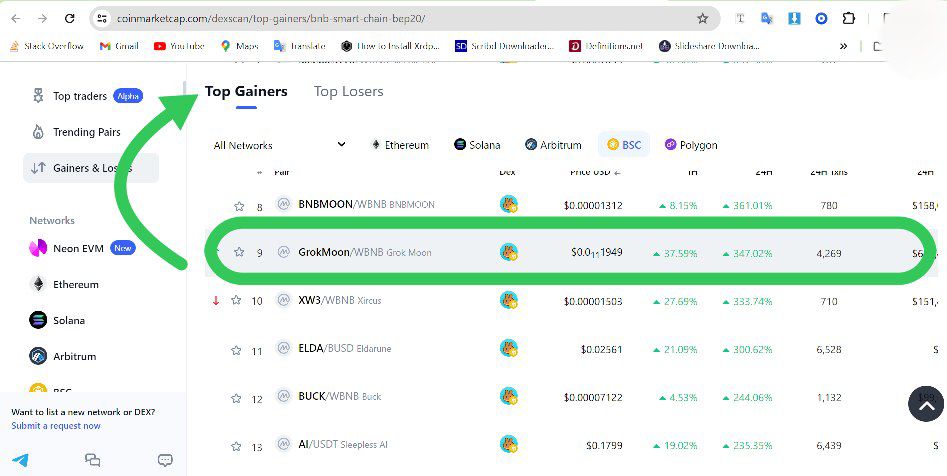Select Solana network in sidebar
The width and height of the screenshot is (947, 476).
[57, 320]
